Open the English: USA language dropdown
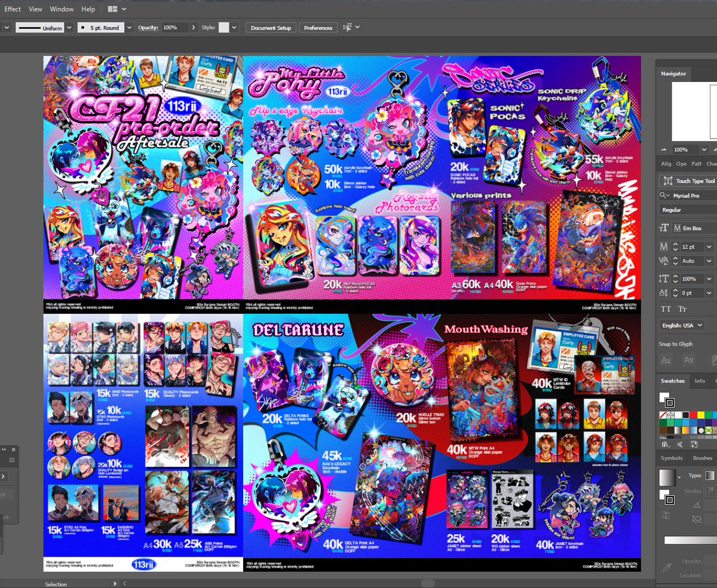This screenshot has height=588, width=717. 682,326
